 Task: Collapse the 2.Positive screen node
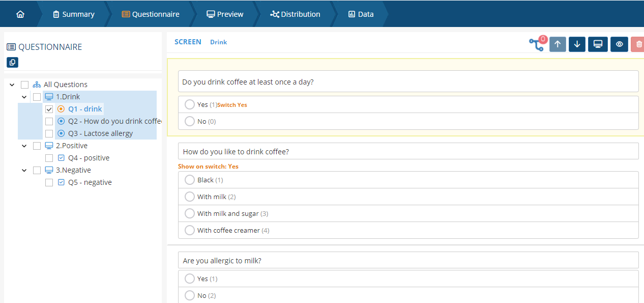click(x=24, y=146)
